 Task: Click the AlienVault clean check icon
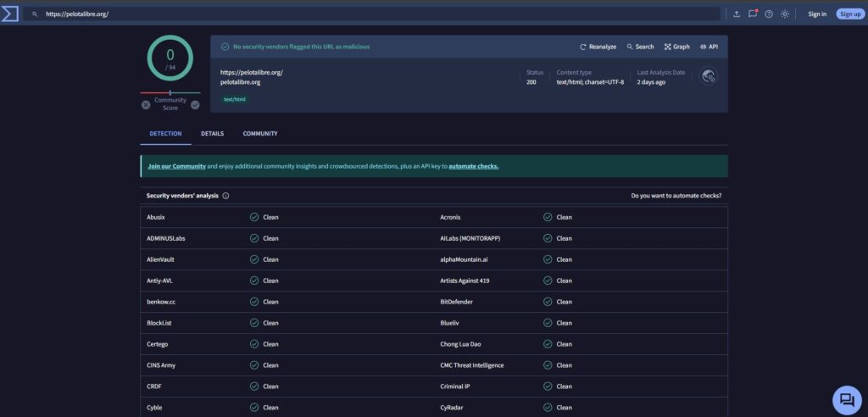click(254, 259)
